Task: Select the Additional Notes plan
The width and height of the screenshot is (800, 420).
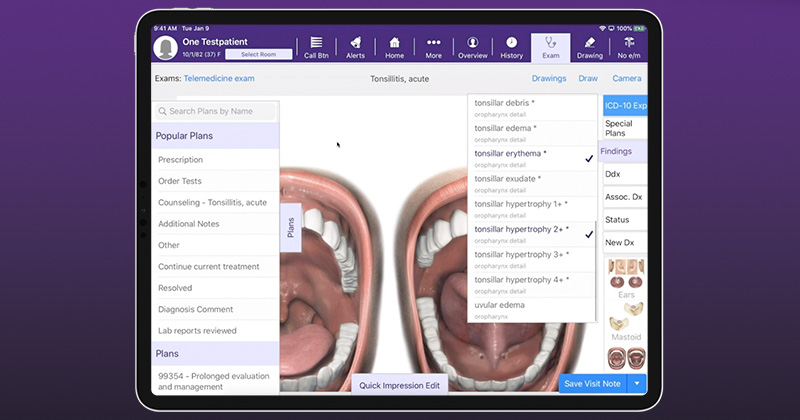Action: (215, 224)
